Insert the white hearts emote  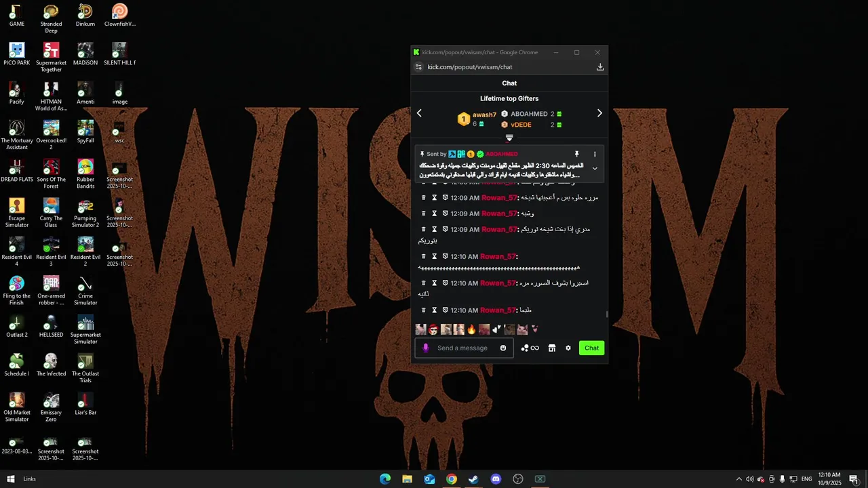496,329
